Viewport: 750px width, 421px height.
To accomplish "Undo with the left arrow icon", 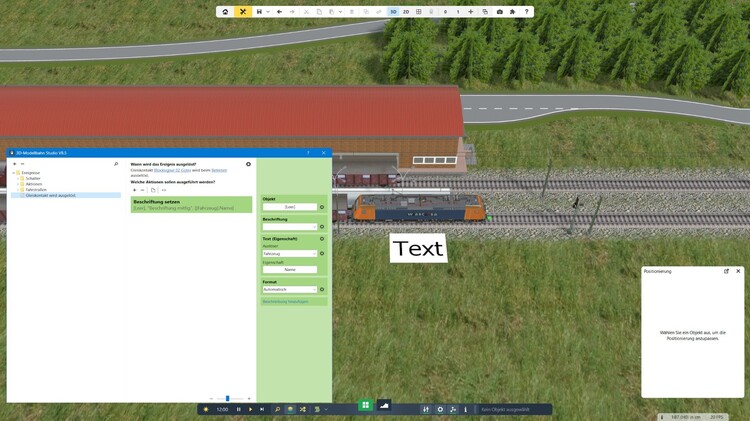I will 279,11.
